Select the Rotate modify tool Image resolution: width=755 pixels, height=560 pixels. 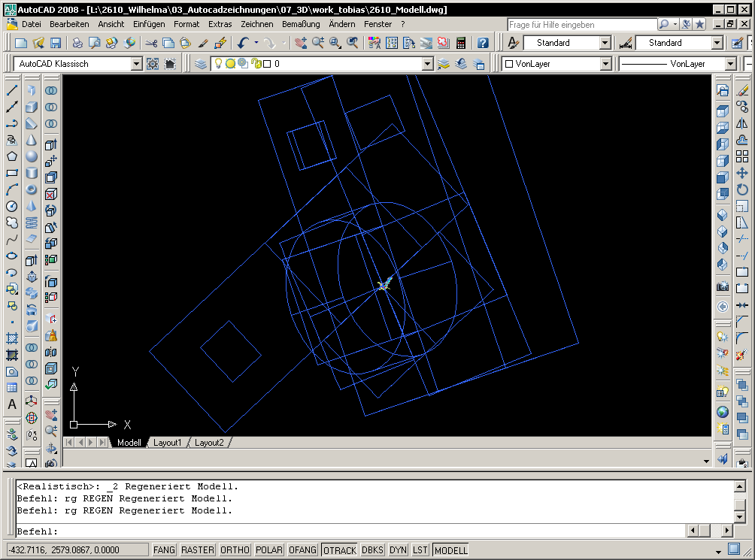742,189
